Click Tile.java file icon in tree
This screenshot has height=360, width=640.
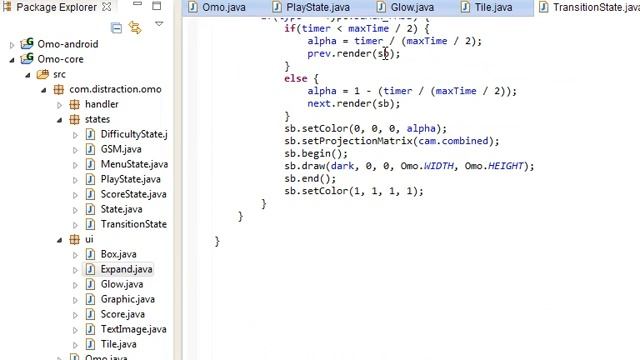click(90, 344)
